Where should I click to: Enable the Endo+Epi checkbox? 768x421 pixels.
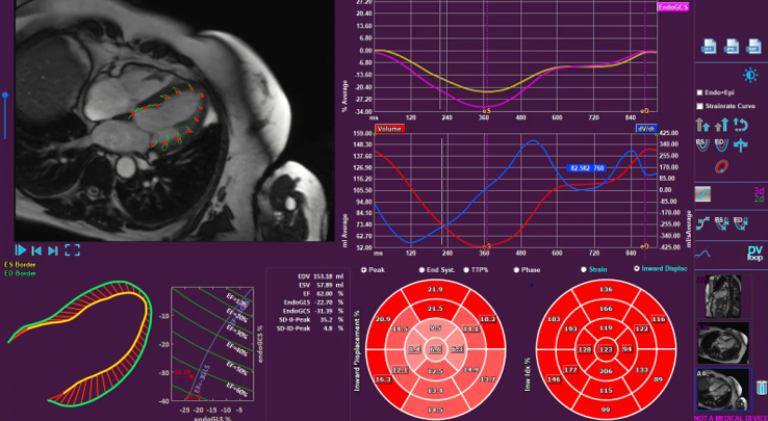pyautogui.click(x=700, y=92)
